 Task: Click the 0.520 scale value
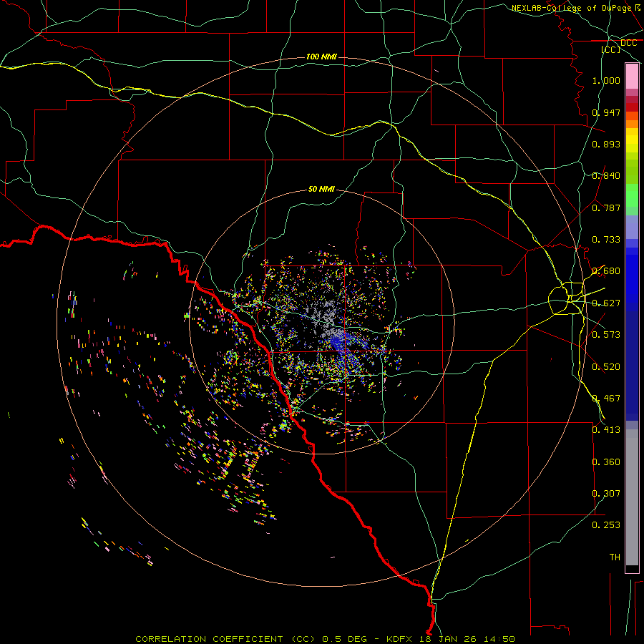[x=606, y=367]
